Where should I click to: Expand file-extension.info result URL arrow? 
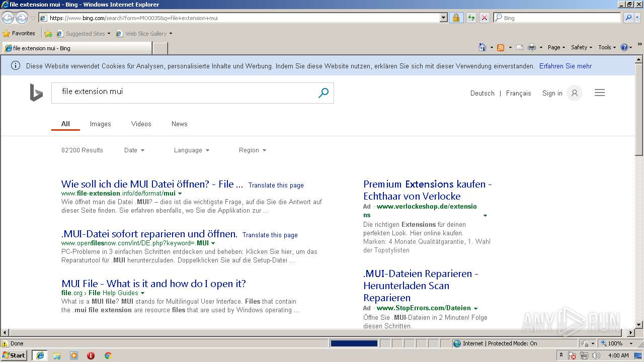(x=180, y=194)
